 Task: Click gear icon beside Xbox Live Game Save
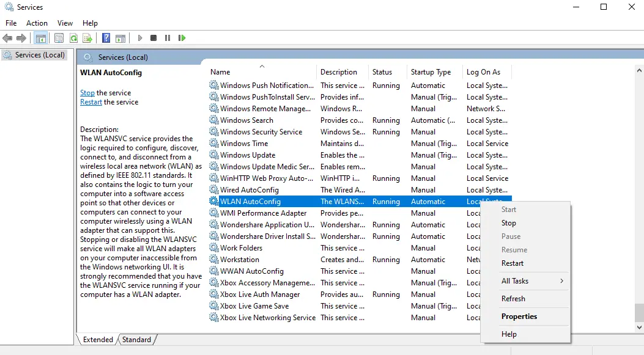click(213, 306)
